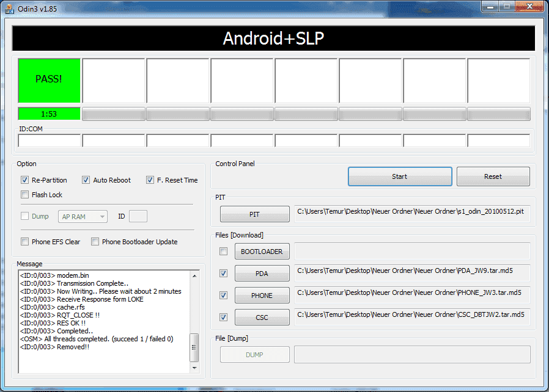
Task: Click the first ID:COM port box
Action: tap(50, 140)
